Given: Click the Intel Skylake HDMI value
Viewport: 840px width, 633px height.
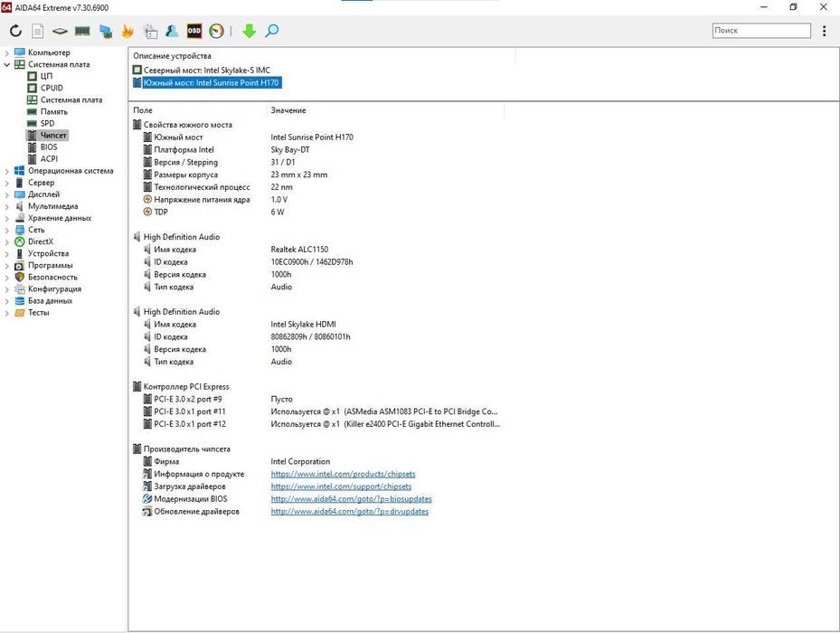Looking at the screenshot, I should click(303, 325).
